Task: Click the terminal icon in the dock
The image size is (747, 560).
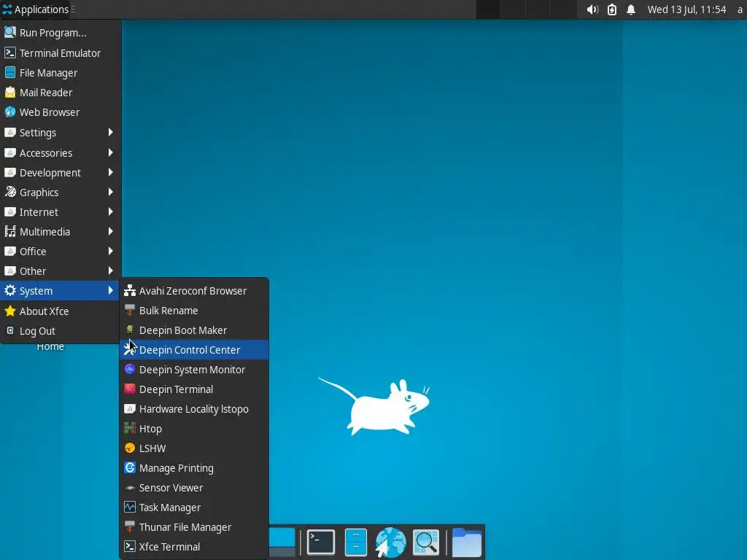Action: tap(321, 542)
